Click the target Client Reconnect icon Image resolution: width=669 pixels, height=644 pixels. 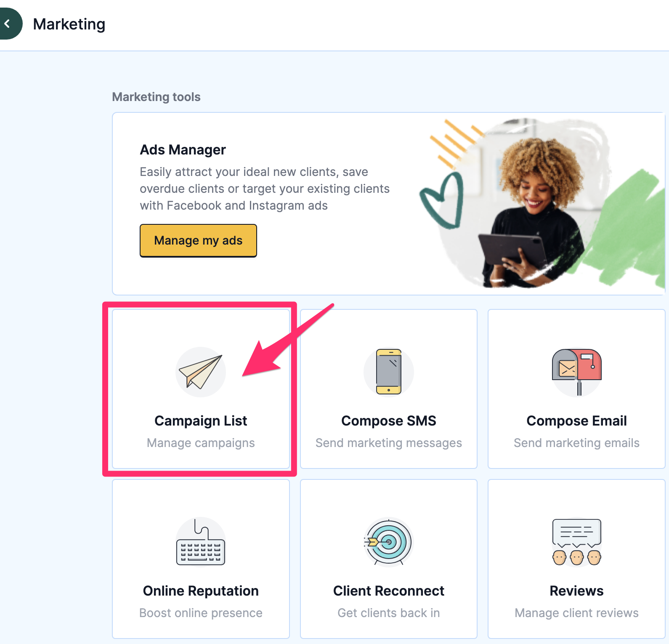click(x=389, y=542)
